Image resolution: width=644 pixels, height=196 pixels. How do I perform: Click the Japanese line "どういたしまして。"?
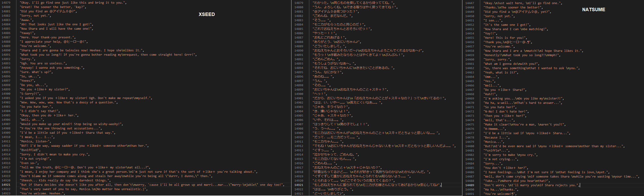coord(330,46)
